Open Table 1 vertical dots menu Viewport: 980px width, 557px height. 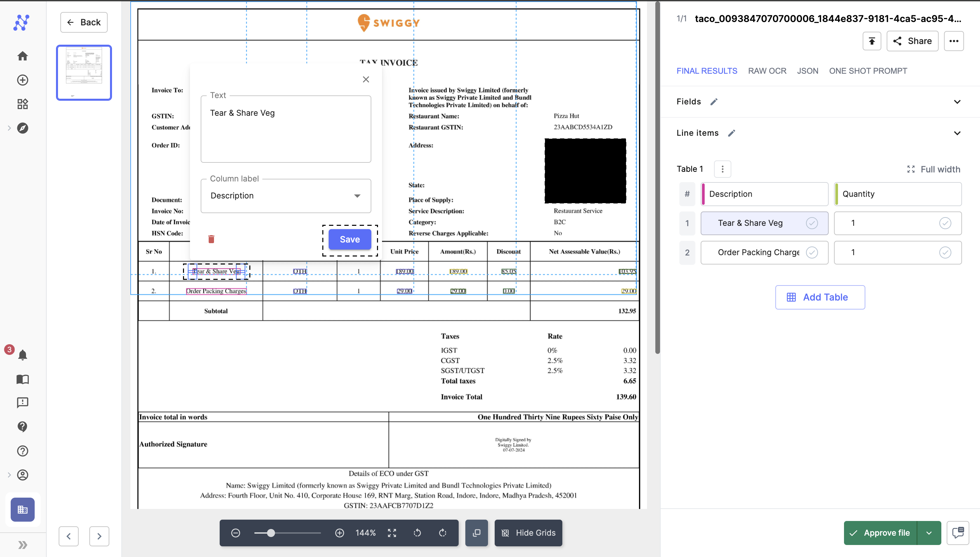click(722, 169)
